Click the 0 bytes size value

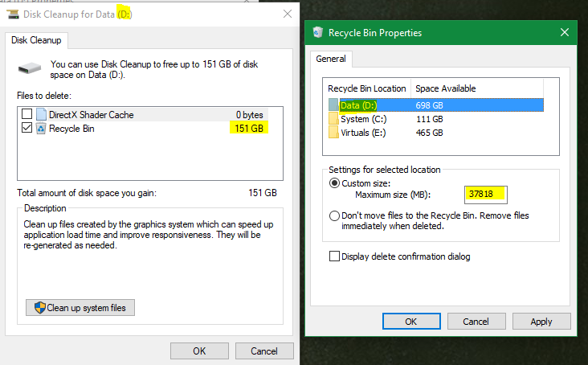coord(250,115)
